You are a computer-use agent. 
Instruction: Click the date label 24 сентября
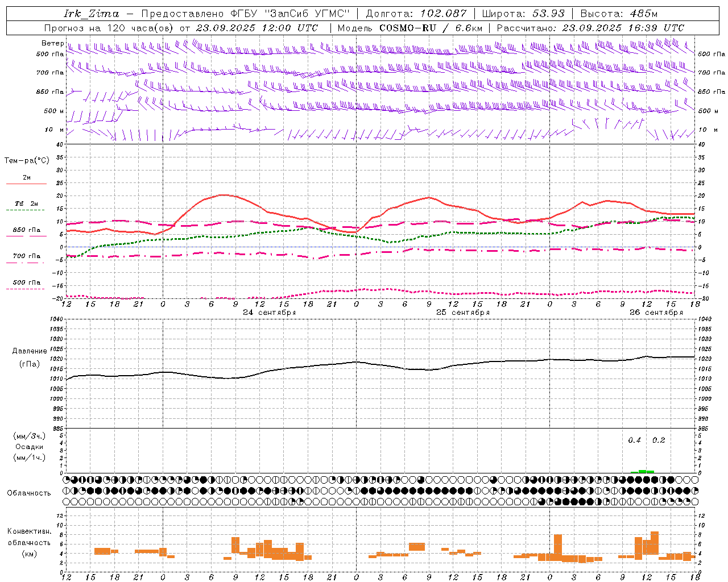click(x=270, y=313)
